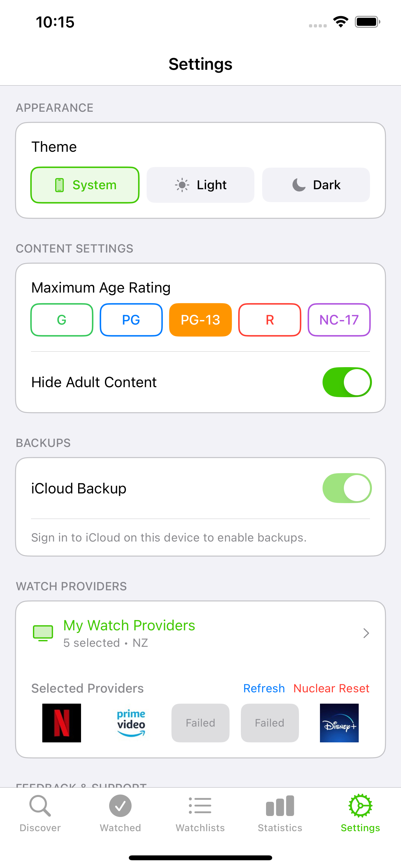Screen dimensions: 401x868
Task: Tap the first Failed provider placeholder
Action: [200, 723]
